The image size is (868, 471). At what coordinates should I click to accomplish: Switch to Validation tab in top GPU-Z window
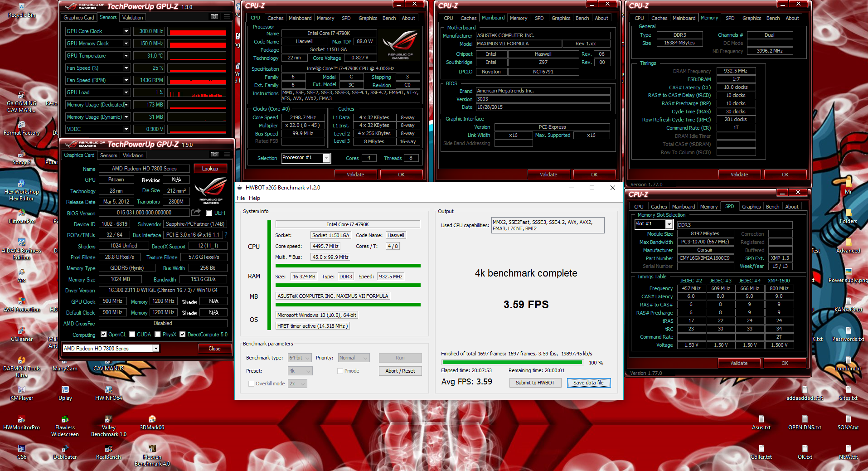[133, 17]
